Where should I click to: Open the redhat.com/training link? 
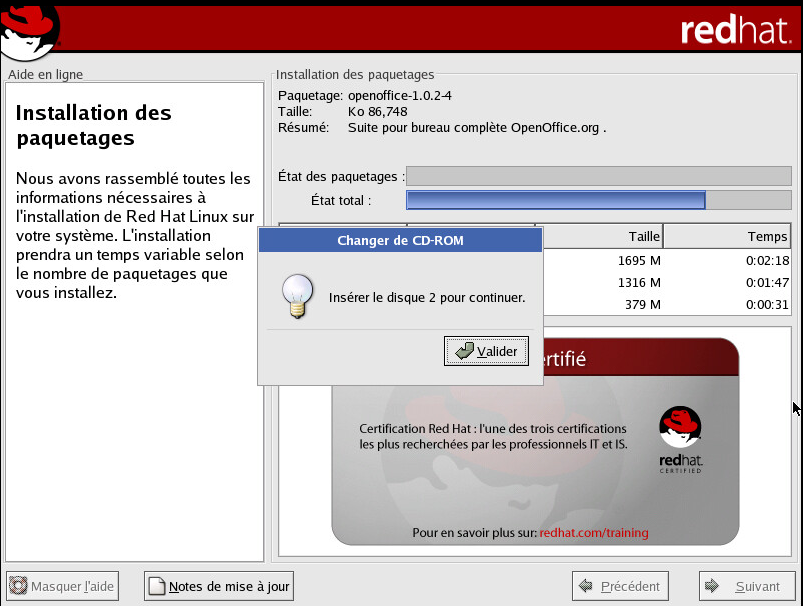coord(593,533)
